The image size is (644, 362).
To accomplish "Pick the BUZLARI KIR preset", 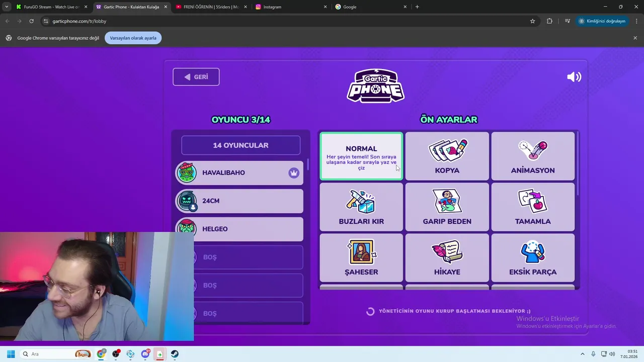I will click(361, 207).
